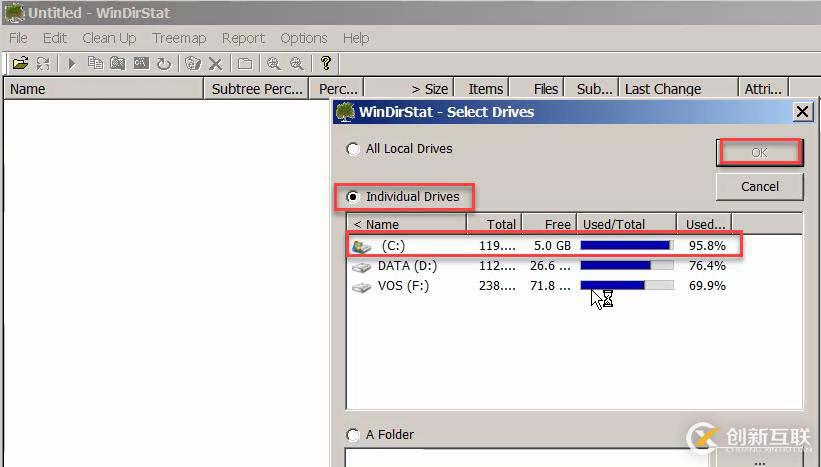The width and height of the screenshot is (821, 467).
Task: Open the Treemap menu
Action: [x=179, y=38]
